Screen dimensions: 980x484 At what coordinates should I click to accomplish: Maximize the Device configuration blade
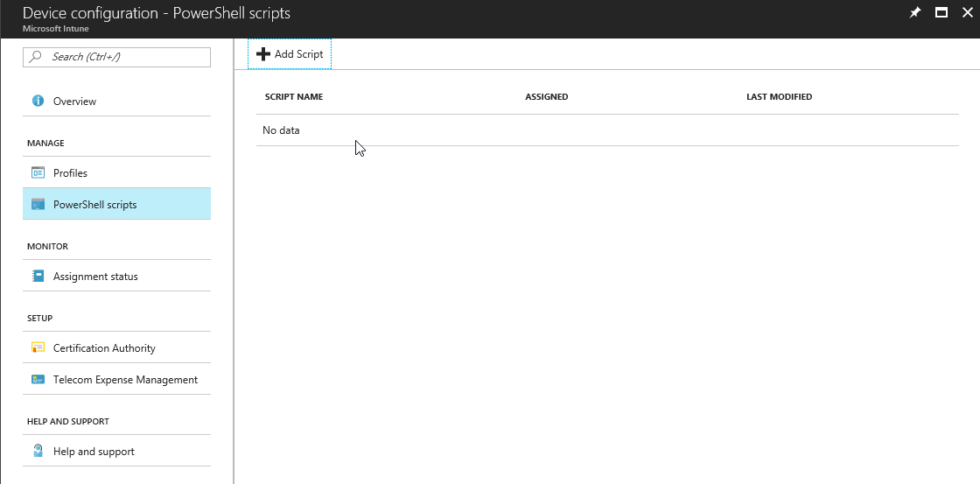(x=941, y=12)
